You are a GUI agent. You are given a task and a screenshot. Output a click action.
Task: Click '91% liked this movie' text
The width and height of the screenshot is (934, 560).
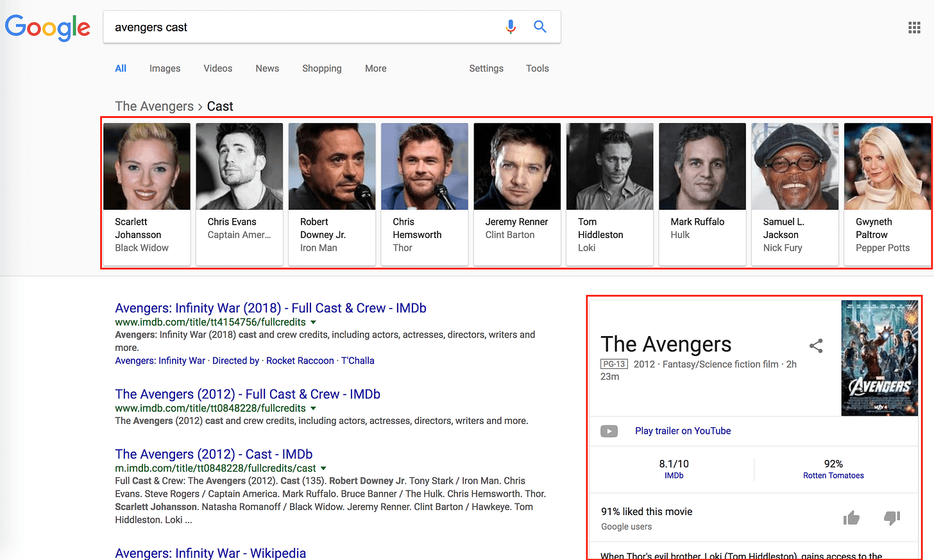[x=647, y=512]
